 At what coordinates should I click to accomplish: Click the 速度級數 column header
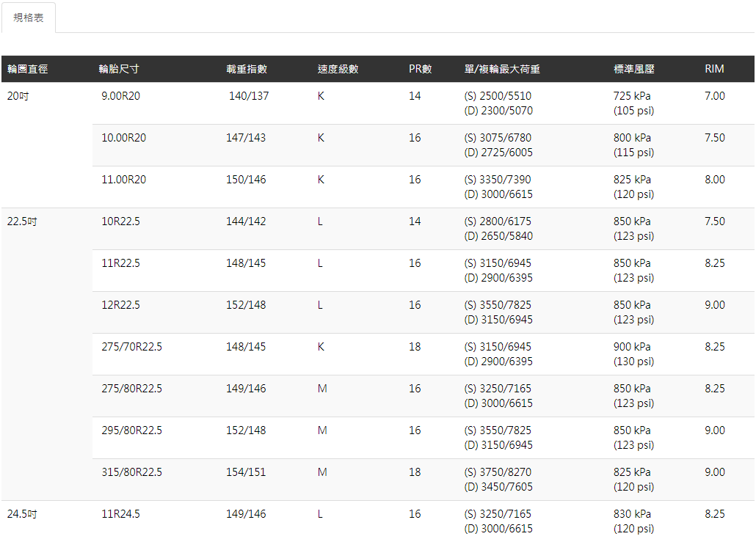[x=338, y=69]
